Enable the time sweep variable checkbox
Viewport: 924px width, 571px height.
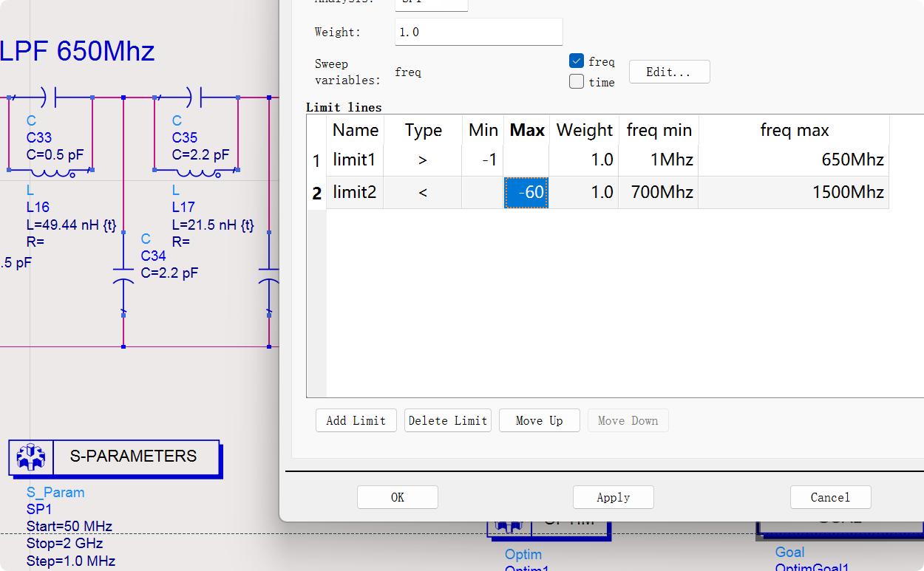click(x=577, y=82)
